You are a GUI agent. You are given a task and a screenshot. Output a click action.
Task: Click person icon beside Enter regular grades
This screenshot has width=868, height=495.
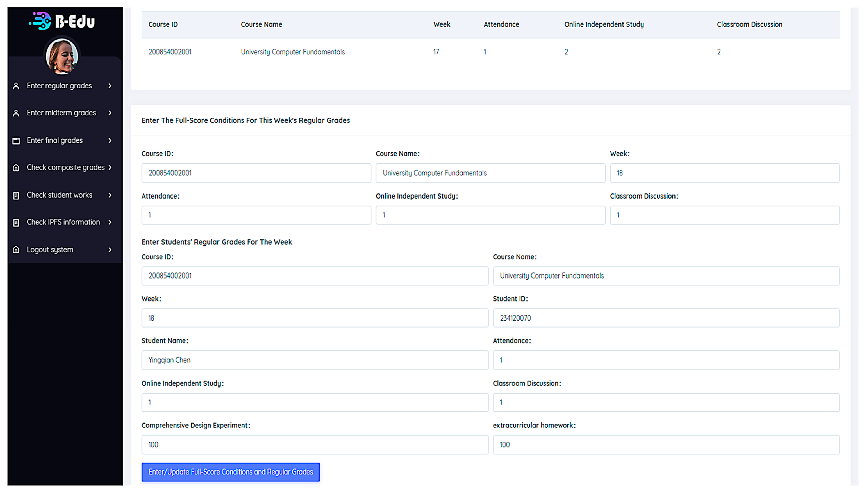pos(16,86)
